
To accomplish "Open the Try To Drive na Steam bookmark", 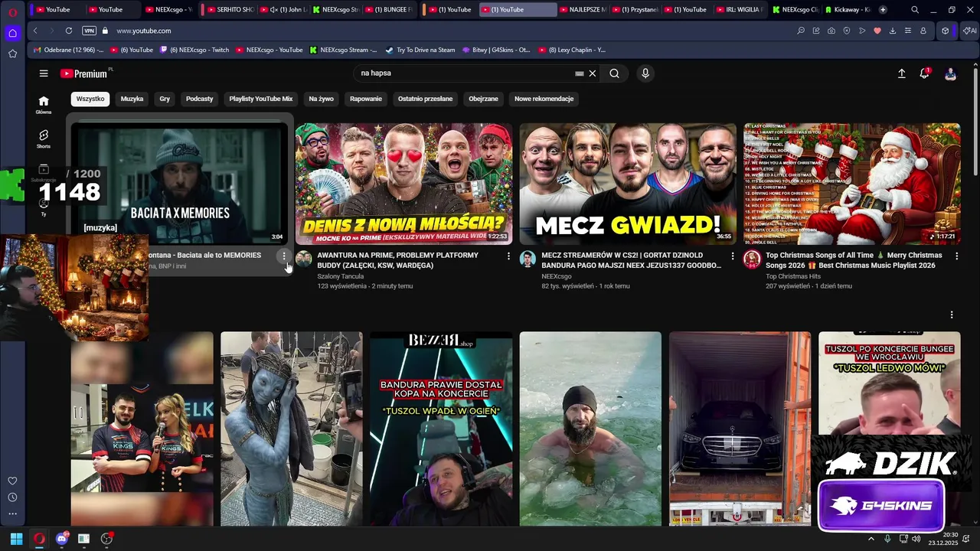I will coord(420,50).
